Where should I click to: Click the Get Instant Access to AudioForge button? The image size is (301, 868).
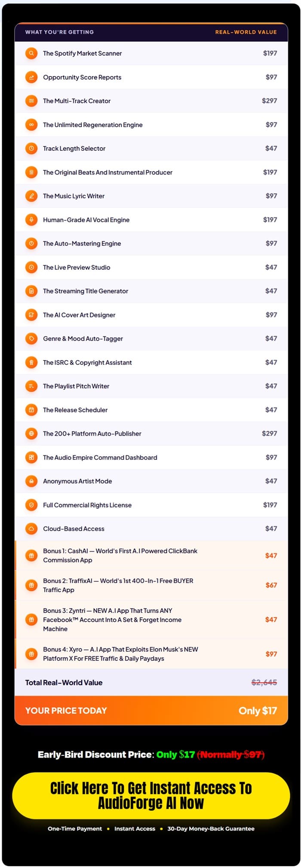point(151,795)
